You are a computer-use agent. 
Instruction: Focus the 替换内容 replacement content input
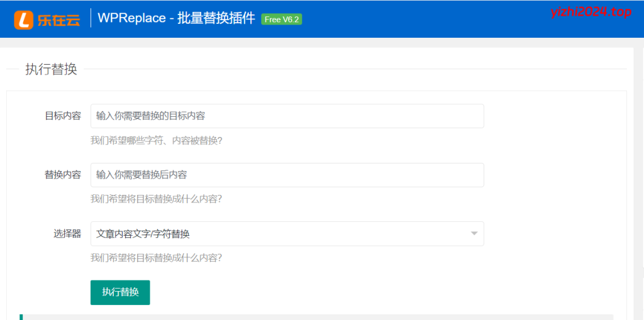tap(287, 175)
